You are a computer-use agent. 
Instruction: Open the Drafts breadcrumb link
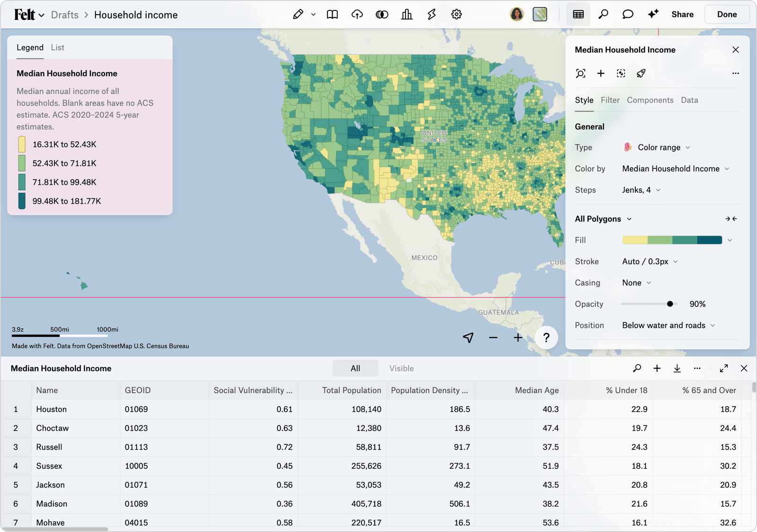[x=65, y=15]
